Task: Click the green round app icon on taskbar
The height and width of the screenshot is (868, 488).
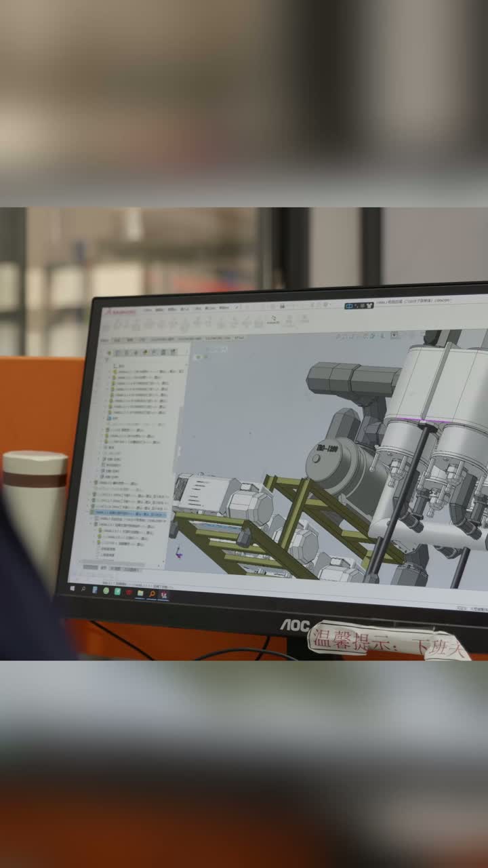Action: pos(106,591)
